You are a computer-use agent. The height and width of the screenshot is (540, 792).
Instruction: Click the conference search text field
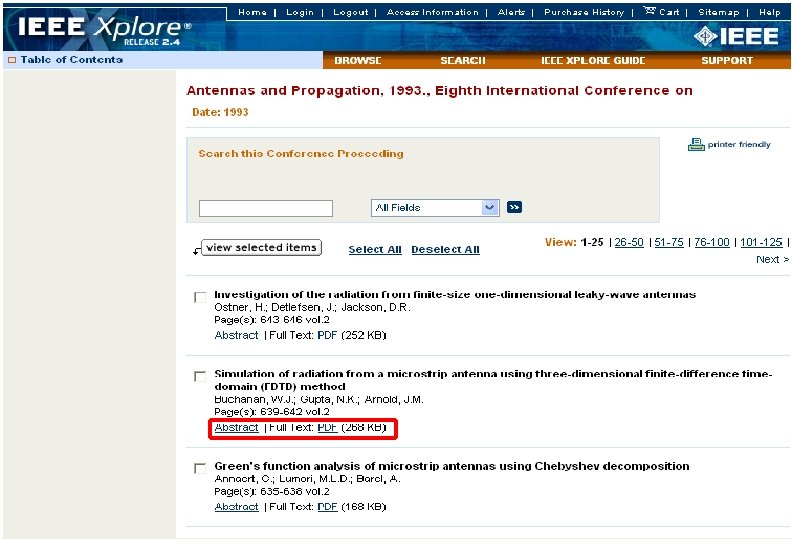(266, 208)
